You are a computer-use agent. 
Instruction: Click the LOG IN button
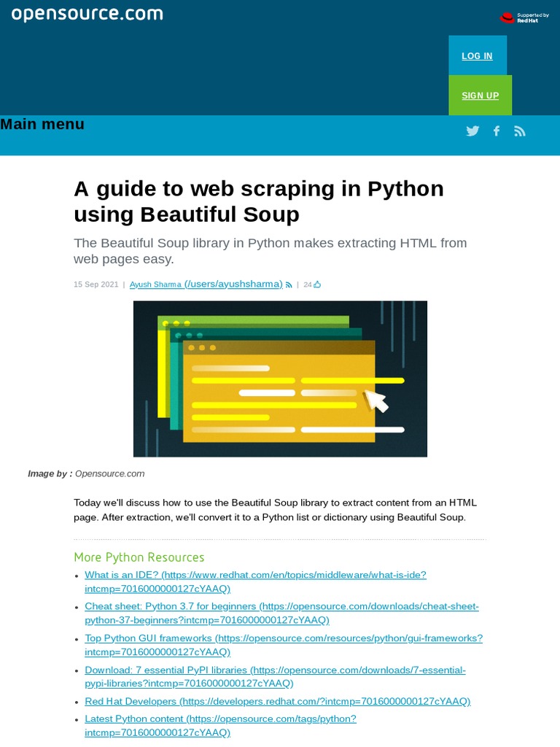click(x=477, y=55)
